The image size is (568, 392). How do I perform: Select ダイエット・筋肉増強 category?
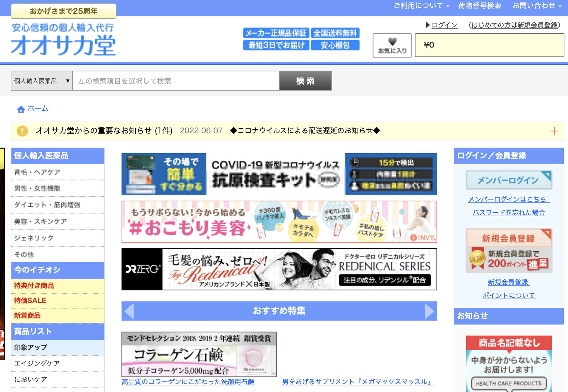click(58, 205)
